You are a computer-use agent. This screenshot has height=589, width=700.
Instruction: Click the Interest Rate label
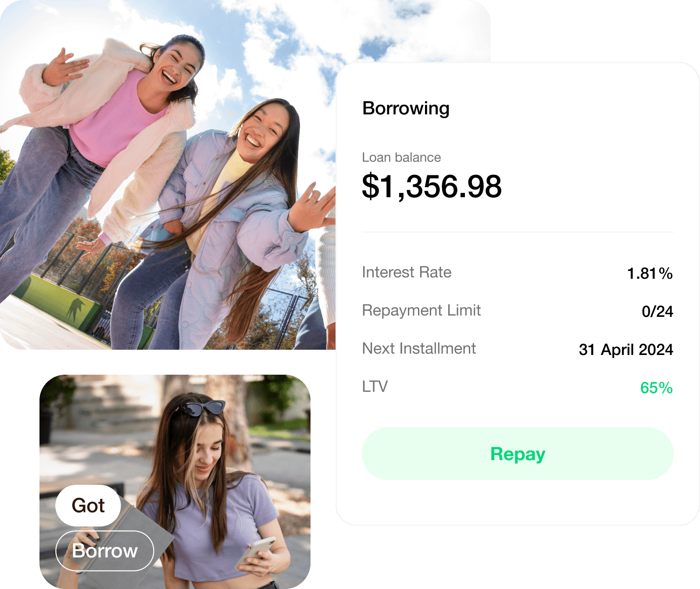click(407, 272)
